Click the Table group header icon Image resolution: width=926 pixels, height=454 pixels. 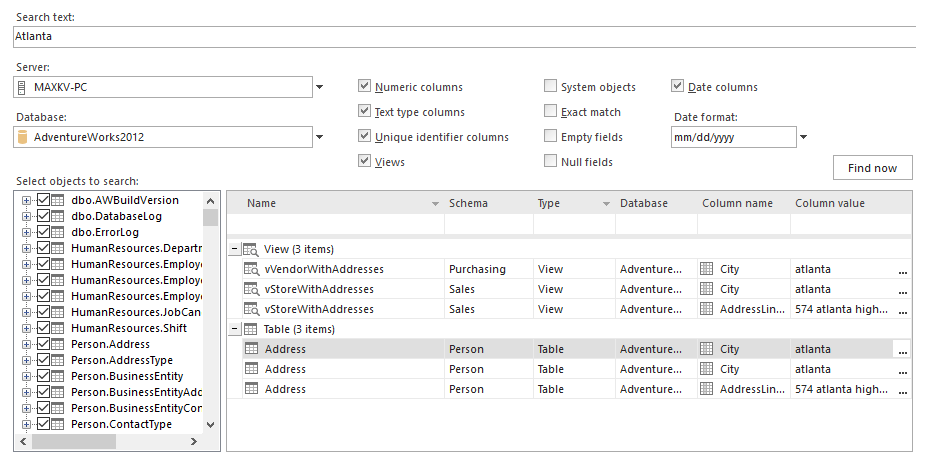(x=250, y=329)
